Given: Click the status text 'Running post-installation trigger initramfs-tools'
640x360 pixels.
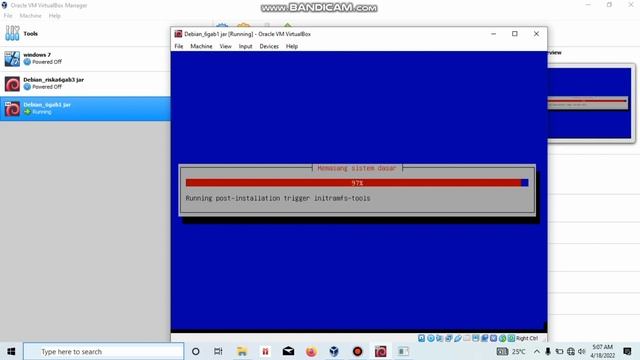Looking at the screenshot, I should (278, 198).
